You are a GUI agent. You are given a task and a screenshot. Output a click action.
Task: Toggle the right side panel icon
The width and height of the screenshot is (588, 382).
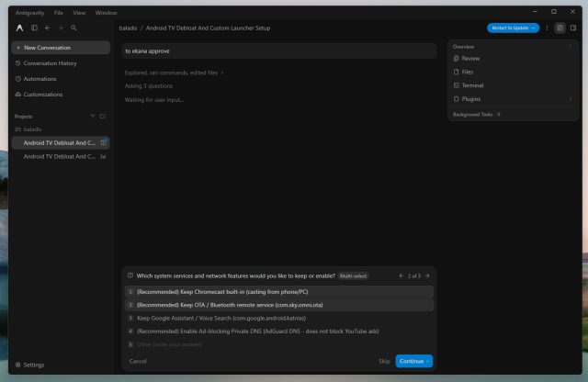[x=573, y=28]
